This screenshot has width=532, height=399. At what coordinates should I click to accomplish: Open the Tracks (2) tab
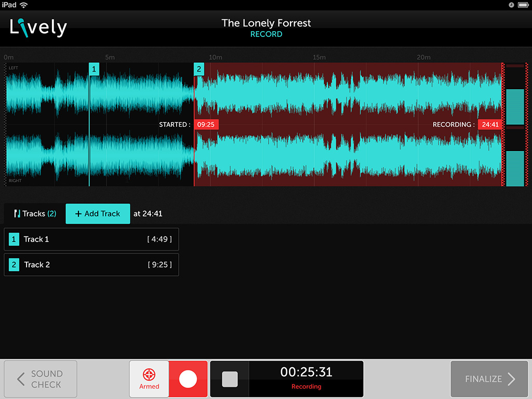point(35,214)
